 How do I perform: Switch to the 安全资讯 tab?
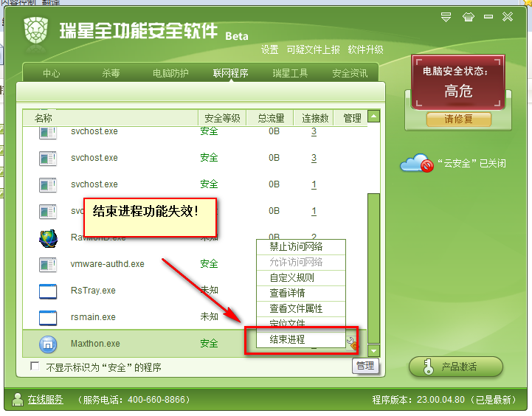350,73
